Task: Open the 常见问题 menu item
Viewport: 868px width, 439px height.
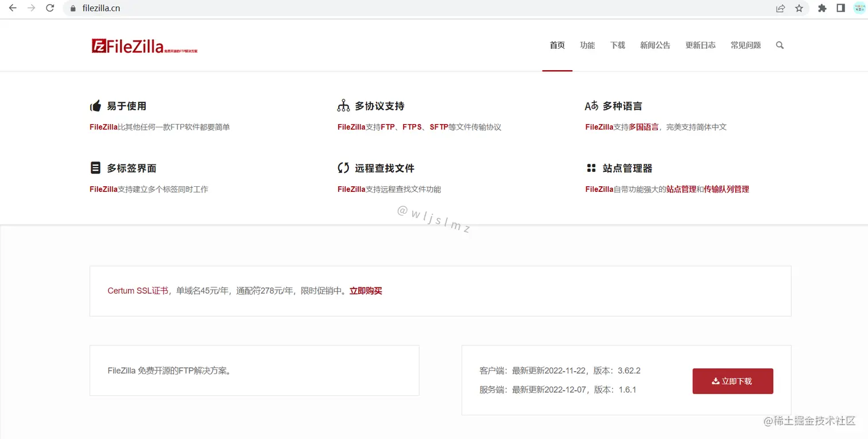Action: [746, 45]
